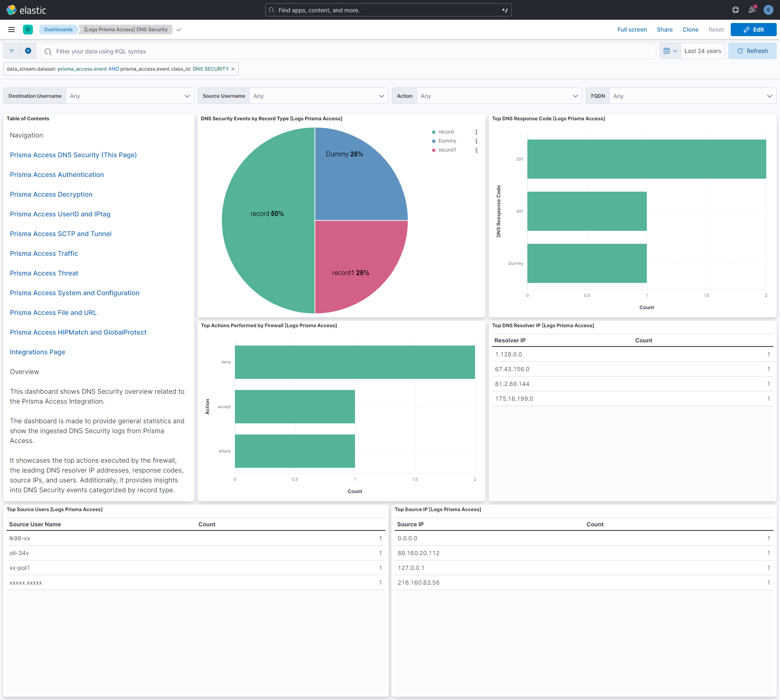This screenshot has height=700, width=780.
Task: Click the record color dot in the legend
Action: point(433,132)
